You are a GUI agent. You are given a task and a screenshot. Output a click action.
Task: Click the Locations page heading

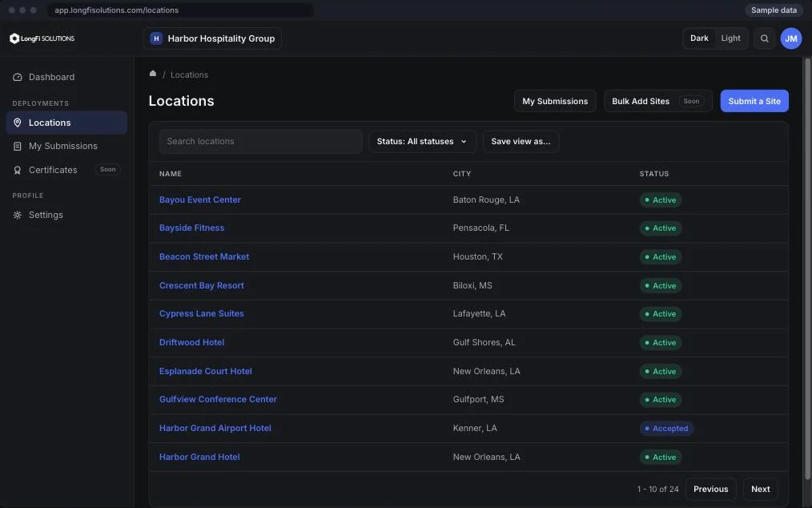[x=181, y=101]
